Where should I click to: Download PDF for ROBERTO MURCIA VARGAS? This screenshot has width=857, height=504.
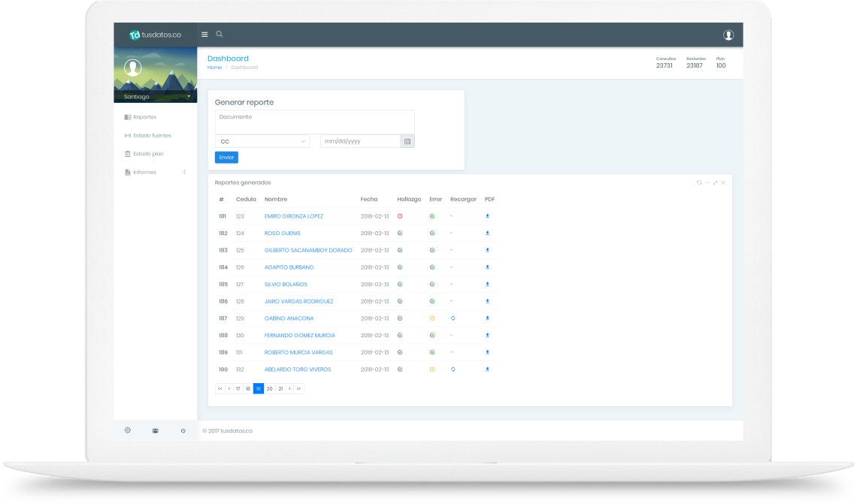(488, 352)
